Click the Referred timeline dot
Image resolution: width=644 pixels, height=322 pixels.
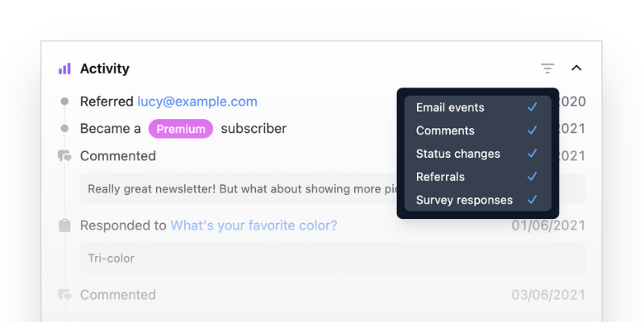point(64,101)
